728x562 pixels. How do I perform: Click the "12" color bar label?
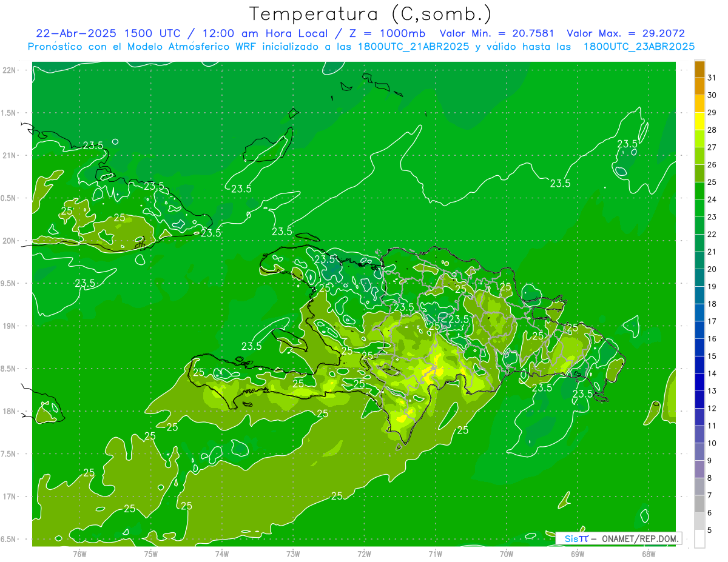click(x=712, y=409)
